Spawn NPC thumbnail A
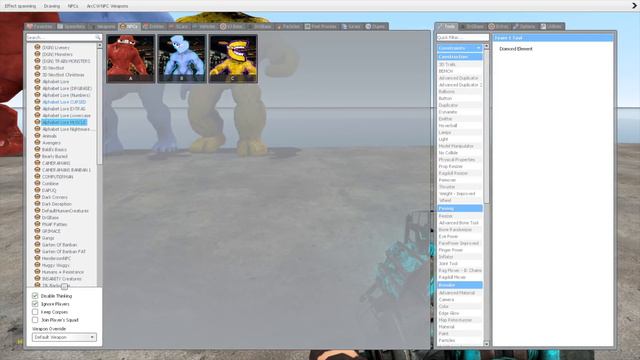640x360 pixels. pyautogui.click(x=131, y=59)
